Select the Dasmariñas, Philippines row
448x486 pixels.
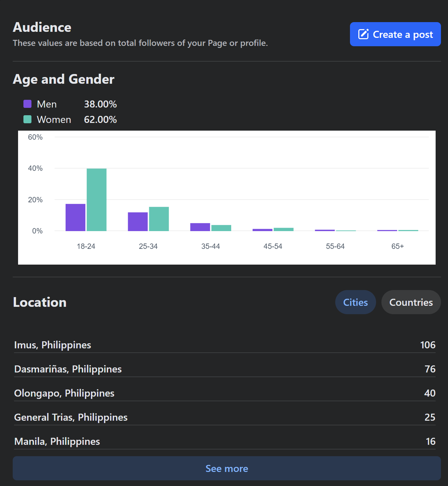click(225, 369)
